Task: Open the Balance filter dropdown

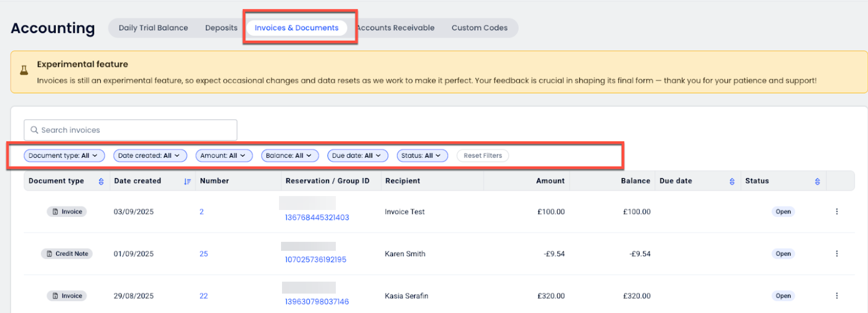Action: [x=289, y=156]
